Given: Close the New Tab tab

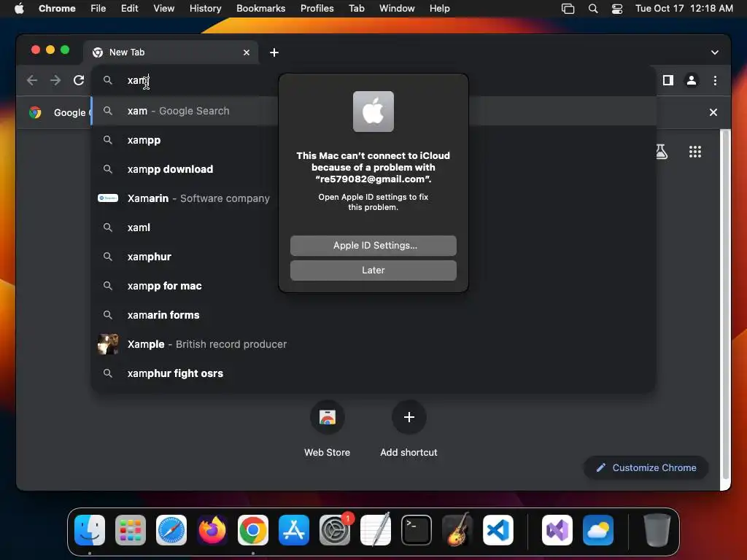Looking at the screenshot, I should click(247, 52).
